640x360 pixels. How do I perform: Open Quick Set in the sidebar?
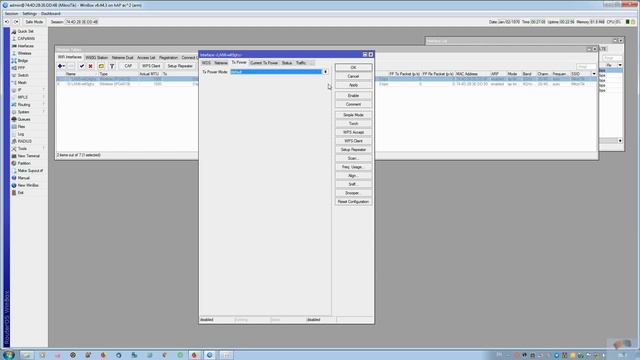25,31
